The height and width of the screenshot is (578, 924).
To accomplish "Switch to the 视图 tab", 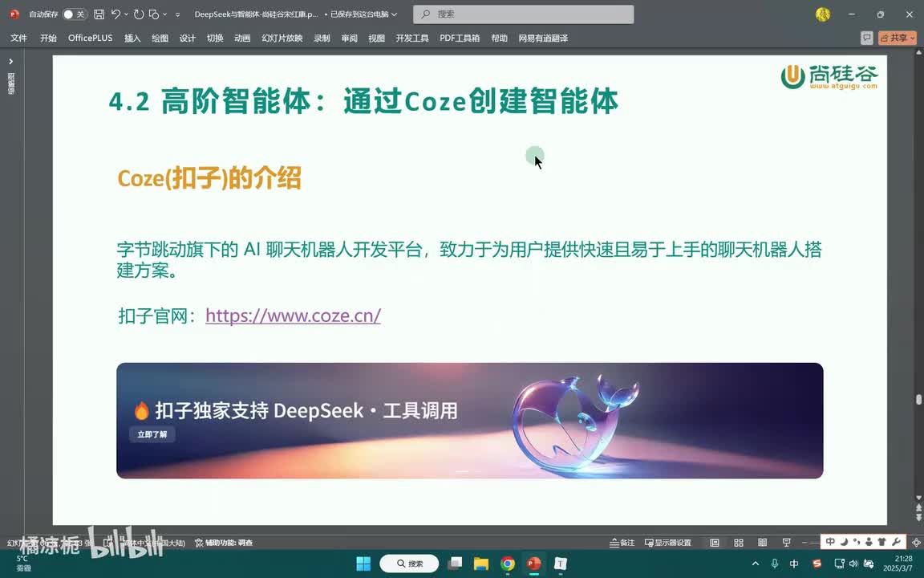I will click(x=376, y=38).
